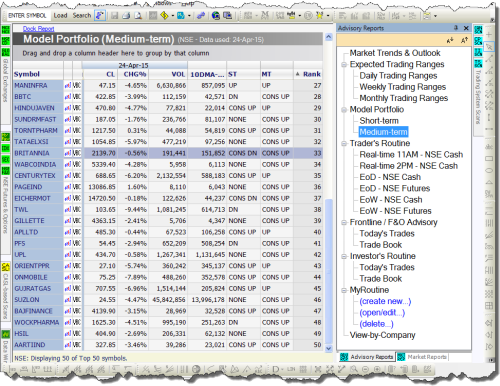Switch to the Market Reports tab
The width and height of the screenshot is (500, 386).
point(422,357)
